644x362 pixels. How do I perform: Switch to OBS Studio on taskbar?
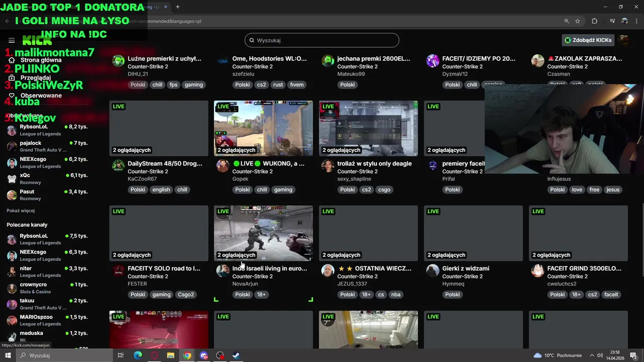click(x=220, y=355)
